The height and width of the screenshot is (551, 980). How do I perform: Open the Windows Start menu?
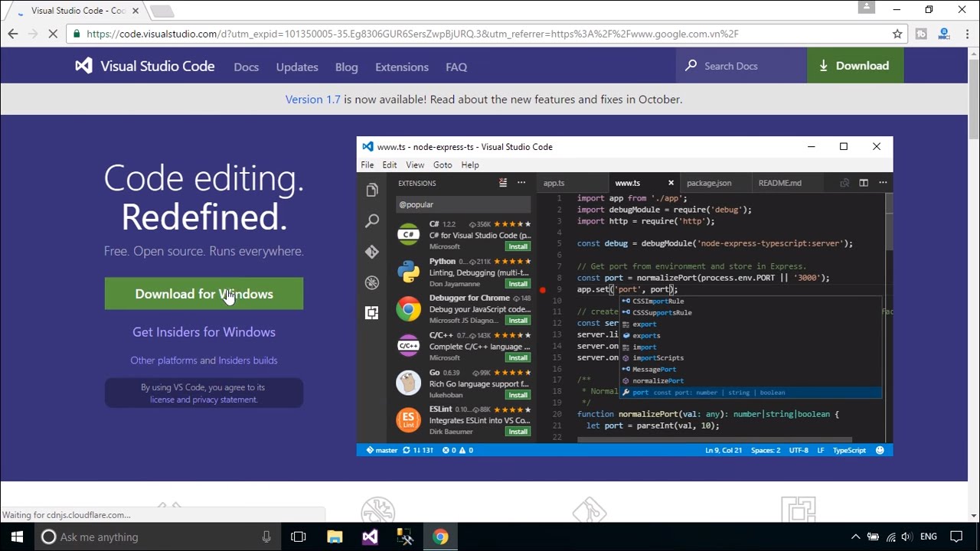click(17, 537)
